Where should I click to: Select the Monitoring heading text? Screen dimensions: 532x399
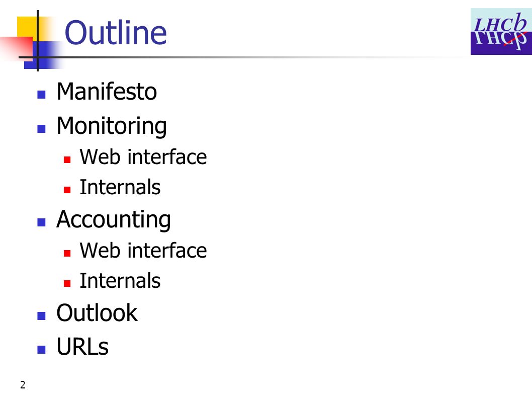pos(112,126)
